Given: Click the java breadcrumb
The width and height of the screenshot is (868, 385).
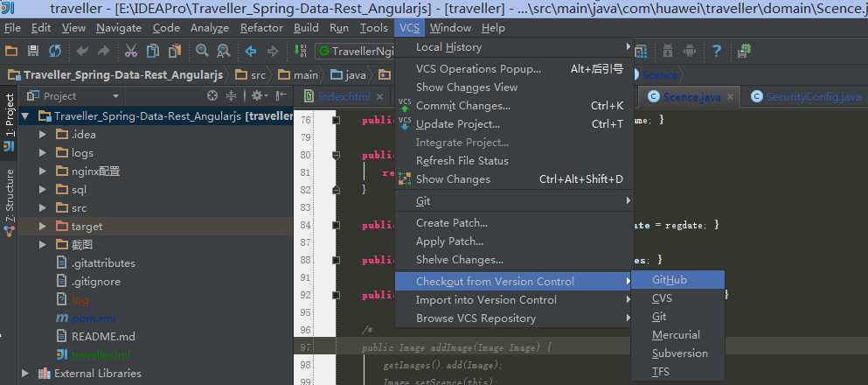Looking at the screenshot, I should 349,74.
